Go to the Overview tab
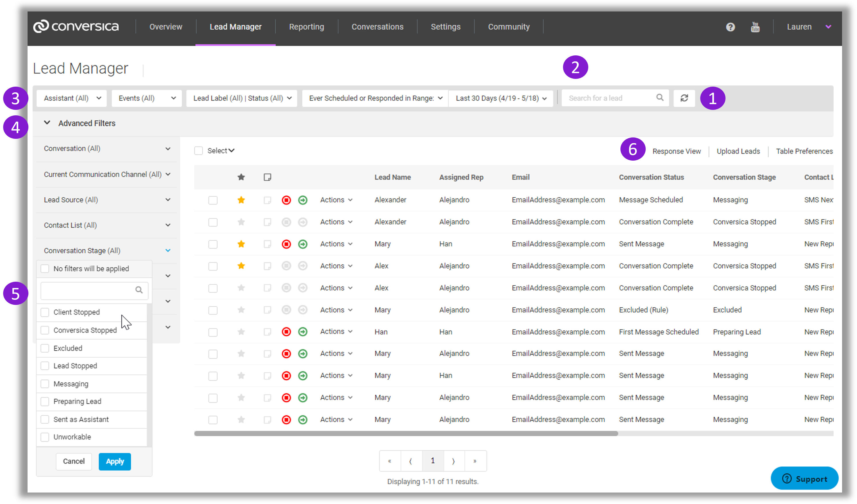The width and height of the screenshot is (857, 504). [166, 27]
